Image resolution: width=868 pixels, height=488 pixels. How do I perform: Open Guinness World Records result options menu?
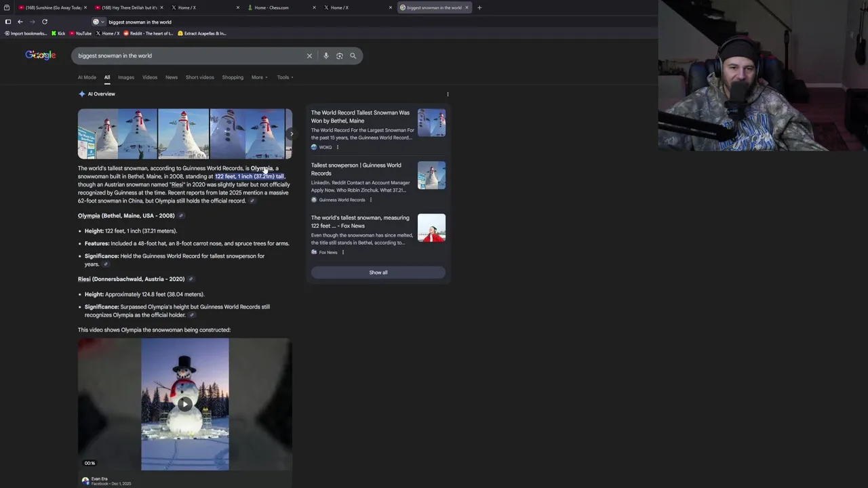click(x=370, y=200)
